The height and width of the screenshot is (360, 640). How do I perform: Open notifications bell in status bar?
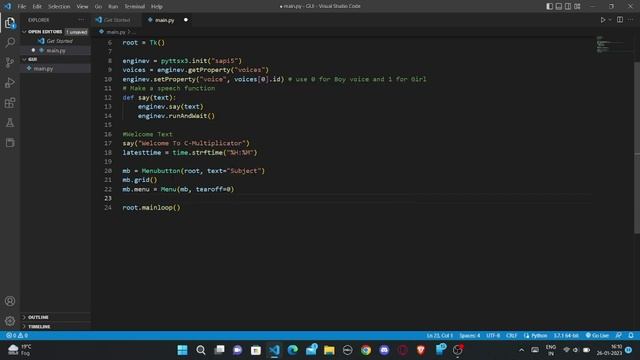(631, 336)
